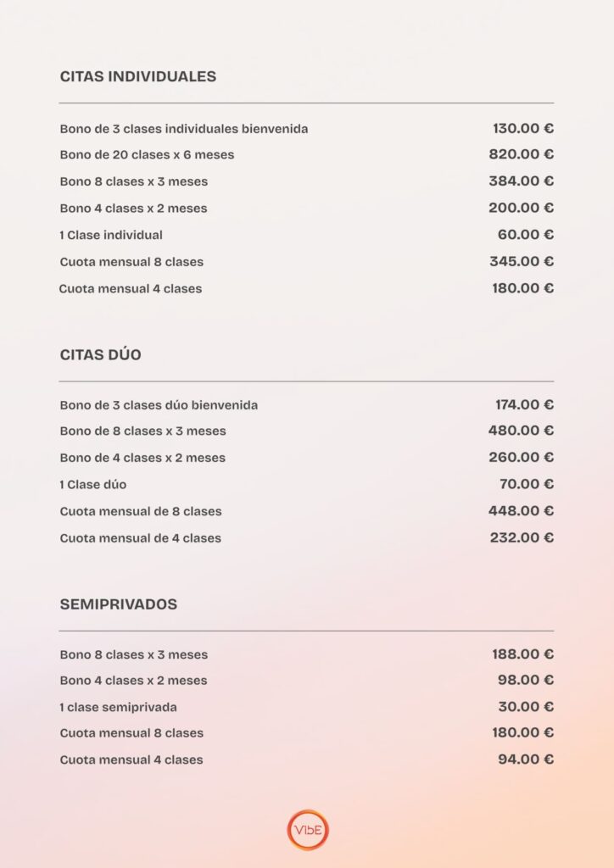Screen dimensions: 614x868
Task: Click the 30.00 € price
Action: pyautogui.click(x=525, y=706)
